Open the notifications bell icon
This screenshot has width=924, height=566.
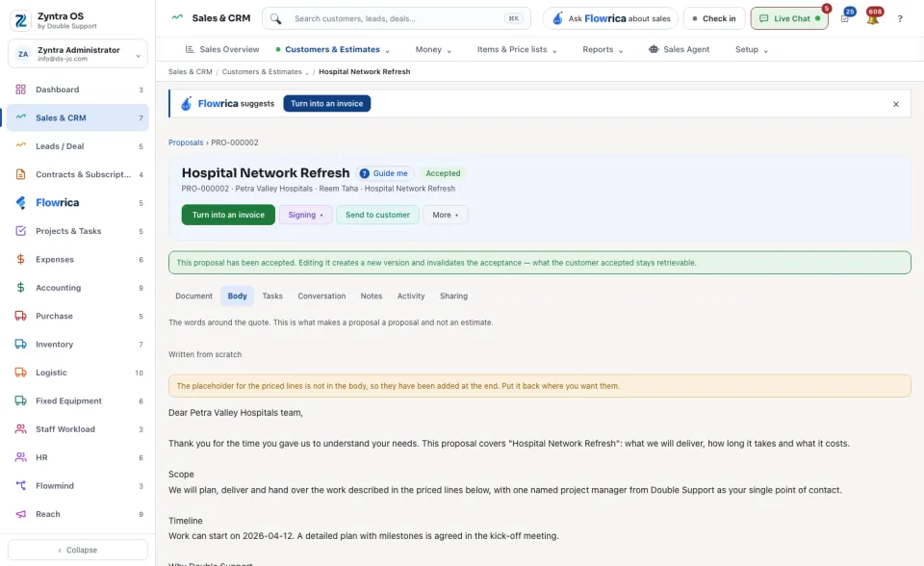pos(873,18)
